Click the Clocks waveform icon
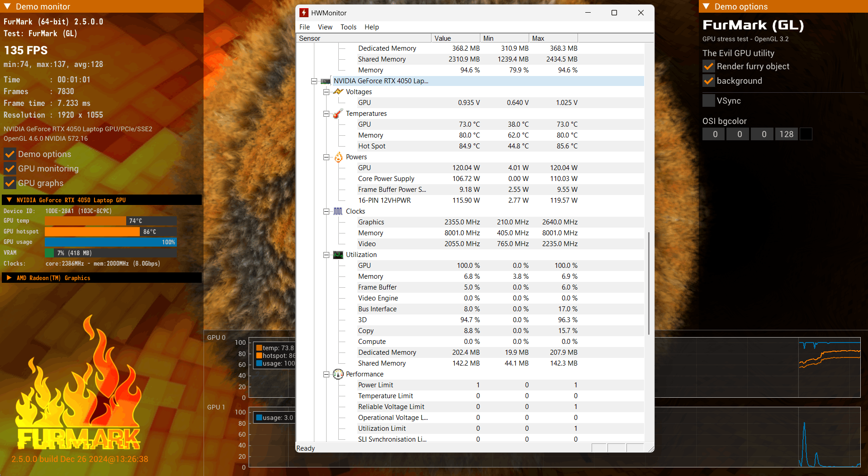This screenshot has height=476, width=868. coord(338,211)
